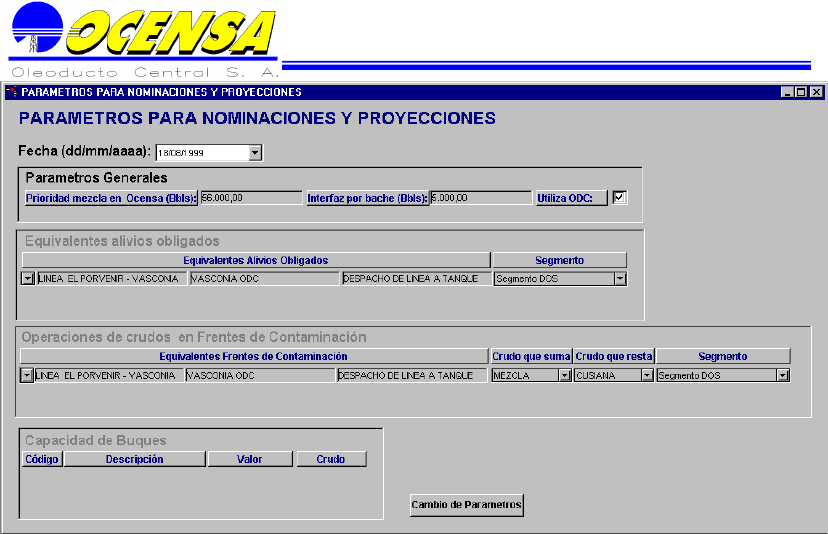Viewport: 828px width, 534px height.
Task: Click the Código column header
Action: pyautogui.click(x=42, y=459)
